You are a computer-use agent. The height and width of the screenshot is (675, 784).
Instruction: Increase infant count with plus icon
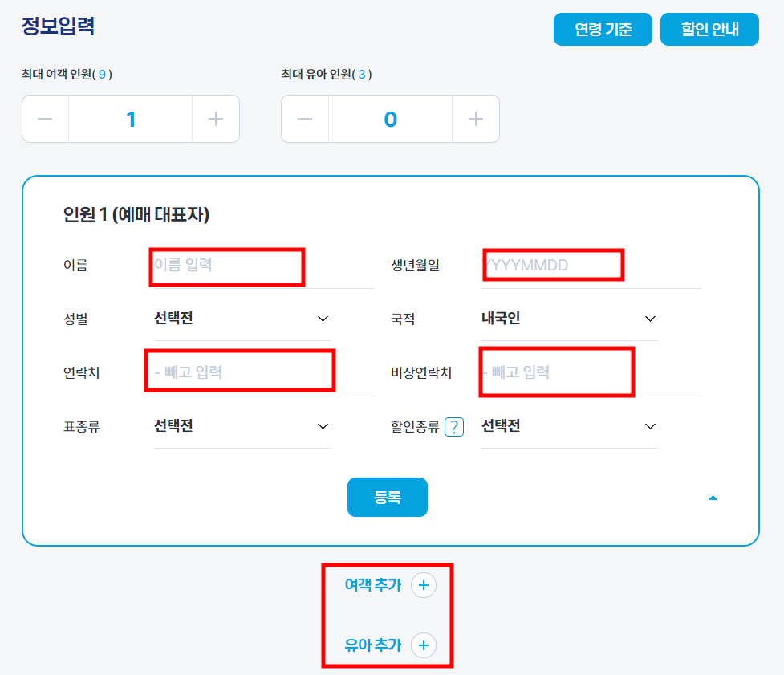pos(475,118)
